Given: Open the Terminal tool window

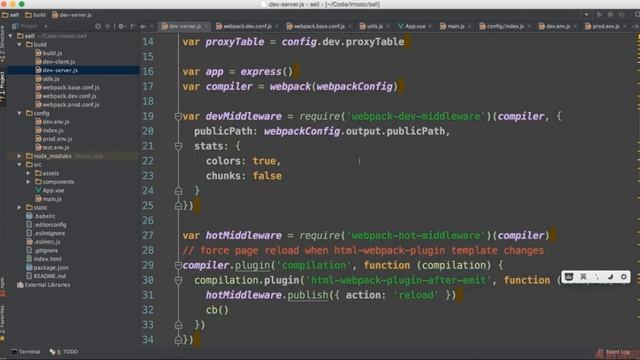Looking at the screenshot, I should [x=26, y=352].
